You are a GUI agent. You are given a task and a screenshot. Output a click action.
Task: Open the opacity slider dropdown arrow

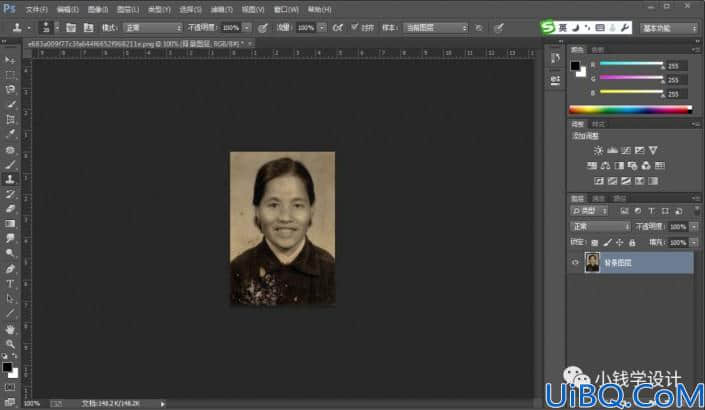247,28
